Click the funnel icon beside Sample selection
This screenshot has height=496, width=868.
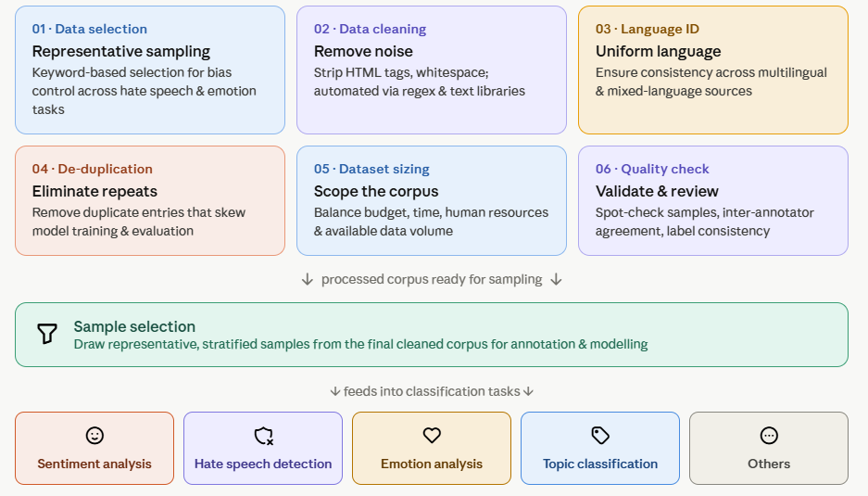click(x=47, y=334)
